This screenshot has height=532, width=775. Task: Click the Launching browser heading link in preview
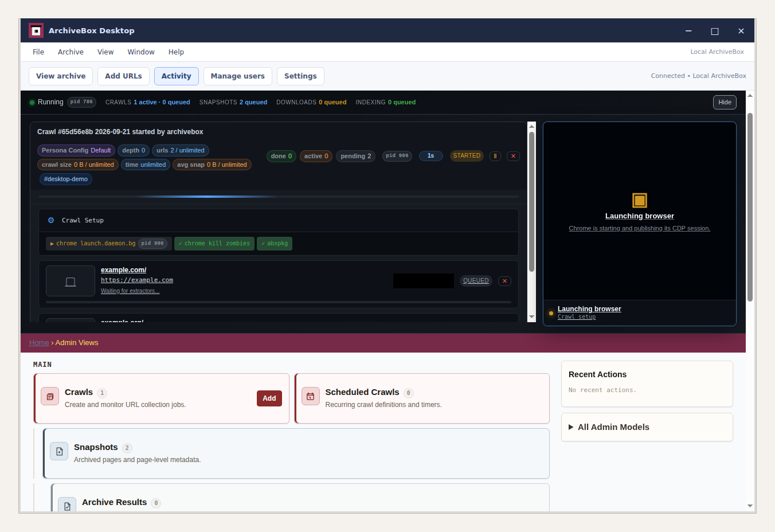pos(640,216)
